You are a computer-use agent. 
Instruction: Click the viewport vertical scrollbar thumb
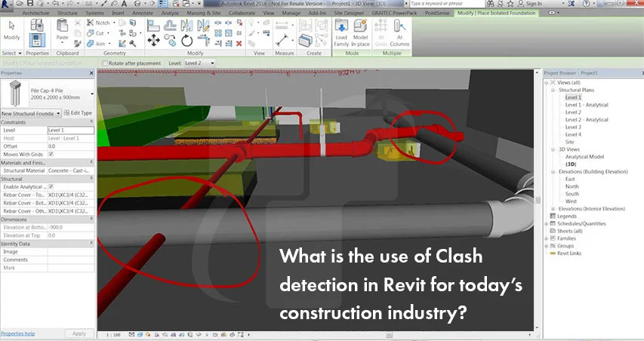tap(538, 200)
